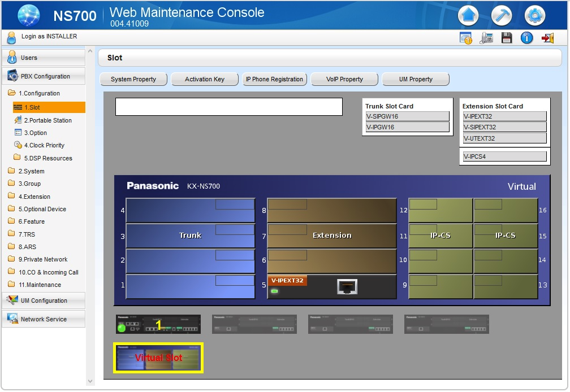The width and height of the screenshot is (570, 392).
Task: Click the PBX Configuration gear icon
Action: (12, 76)
